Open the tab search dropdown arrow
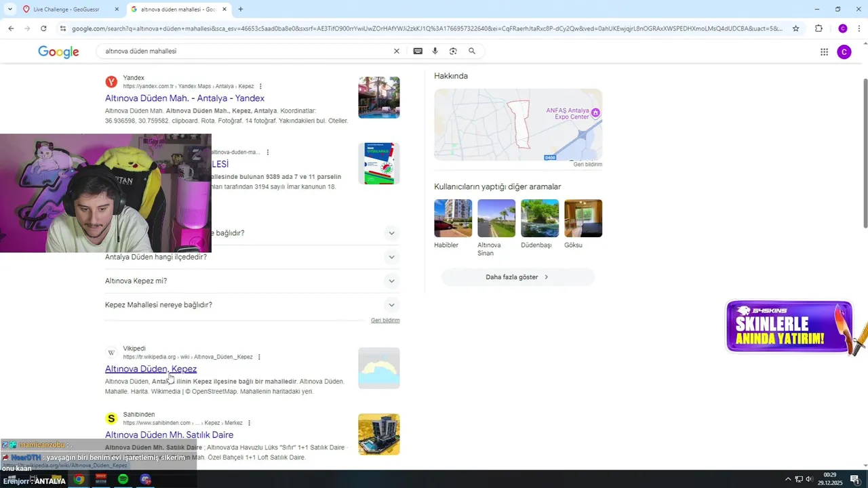This screenshot has width=868, height=488. coord(9,9)
